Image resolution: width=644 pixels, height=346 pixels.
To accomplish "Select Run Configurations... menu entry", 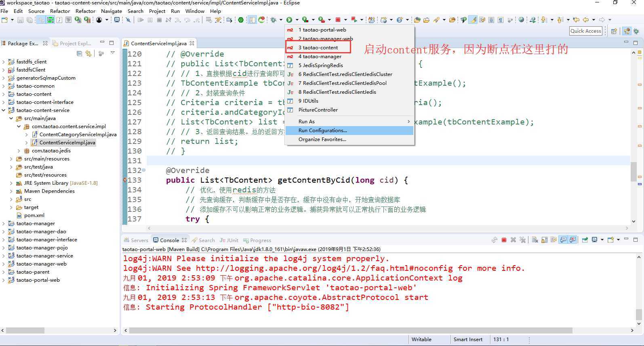I will [349, 131].
